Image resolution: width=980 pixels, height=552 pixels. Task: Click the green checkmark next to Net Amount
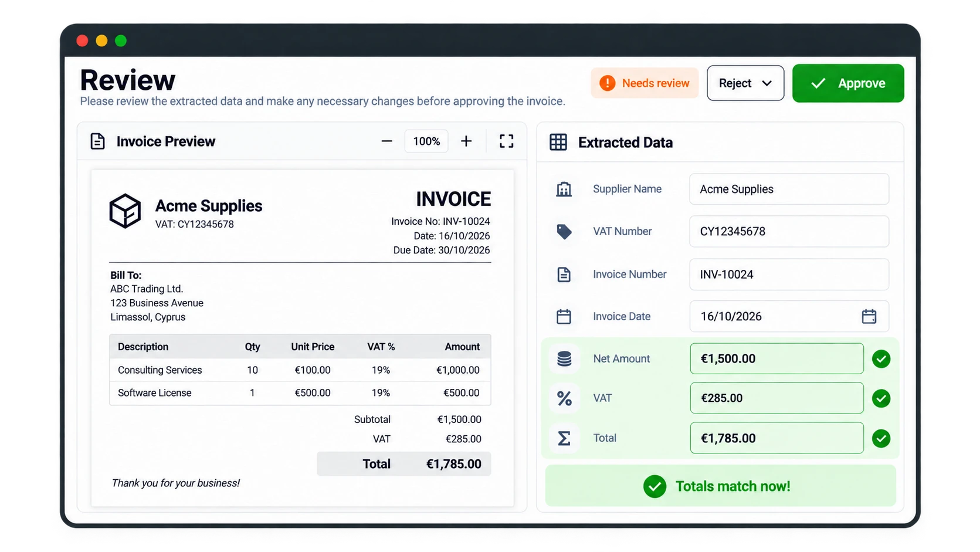[881, 359]
